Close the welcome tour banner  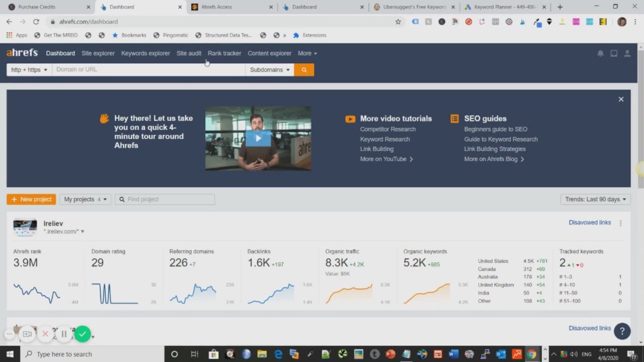[621, 99]
